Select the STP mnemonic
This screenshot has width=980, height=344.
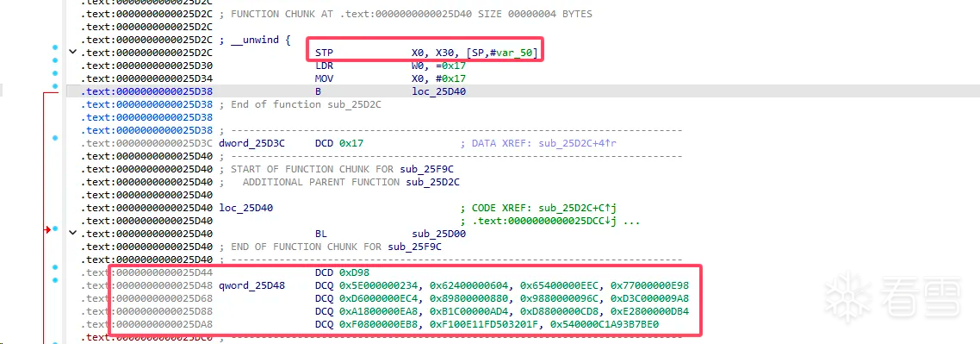[x=325, y=53]
